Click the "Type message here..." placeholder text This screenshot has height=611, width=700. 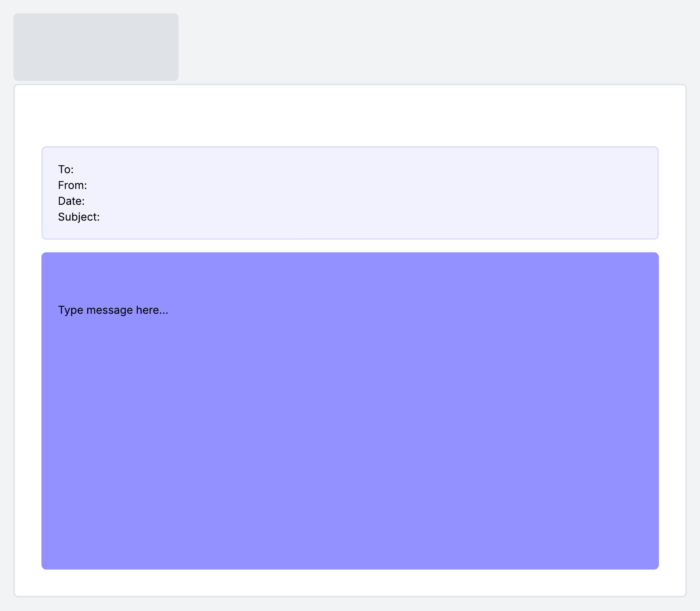pyautogui.click(x=113, y=310)
